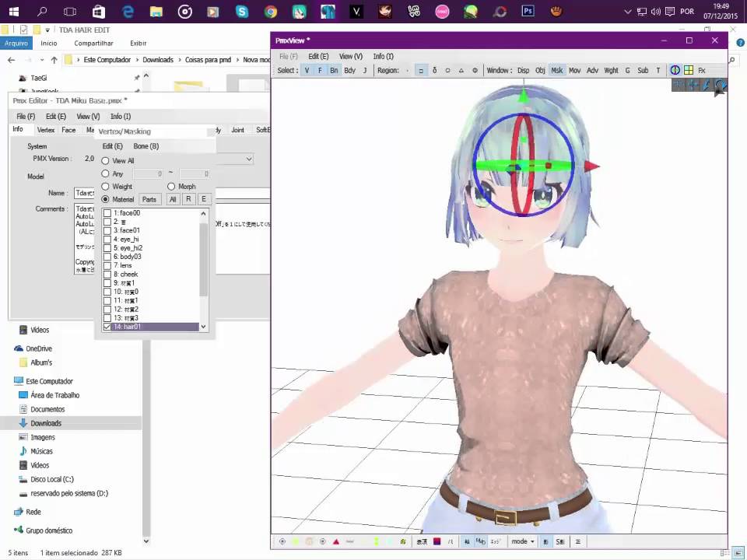Check the 6: body03 material checkbox

(107, 257)
